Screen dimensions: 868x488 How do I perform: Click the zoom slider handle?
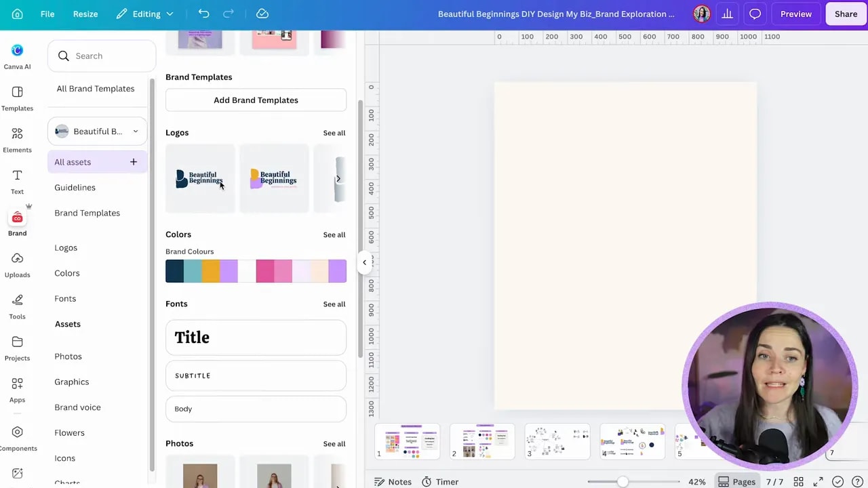tap(623, 482)
